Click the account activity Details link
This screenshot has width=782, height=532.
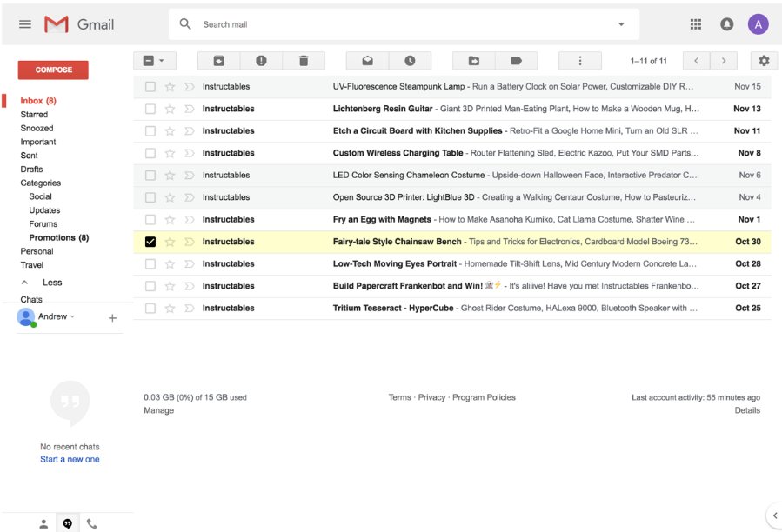point(747,410)
